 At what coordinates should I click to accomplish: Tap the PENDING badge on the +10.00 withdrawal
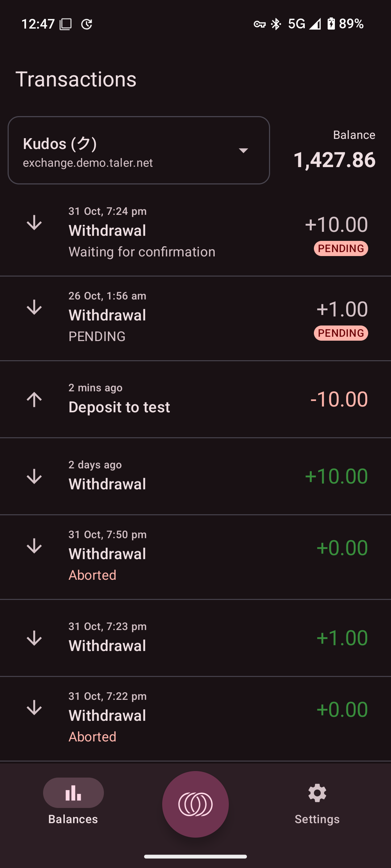[x=341, y=248]
